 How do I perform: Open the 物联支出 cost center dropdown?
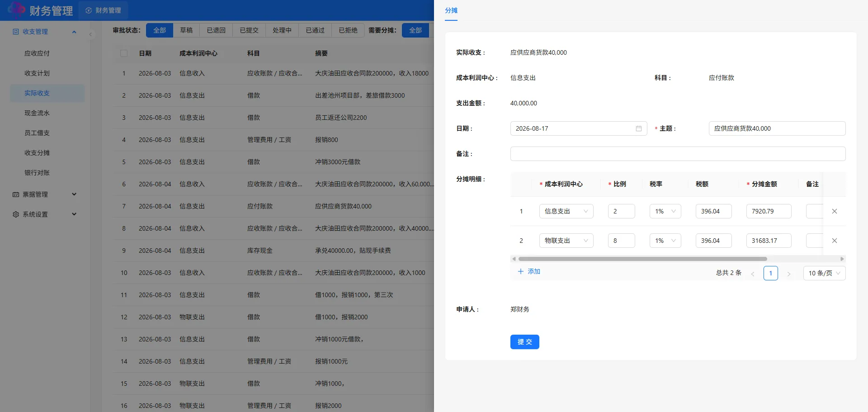[566, 241]
